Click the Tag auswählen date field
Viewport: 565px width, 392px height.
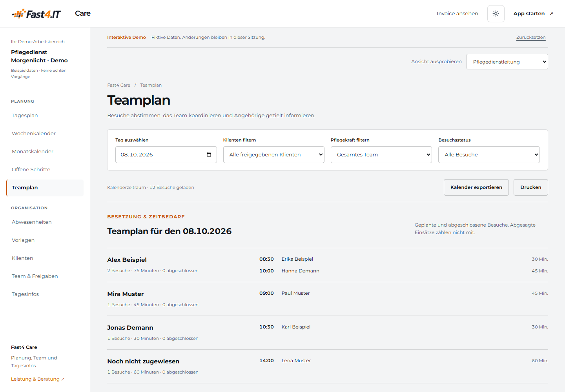click(166, 154)
